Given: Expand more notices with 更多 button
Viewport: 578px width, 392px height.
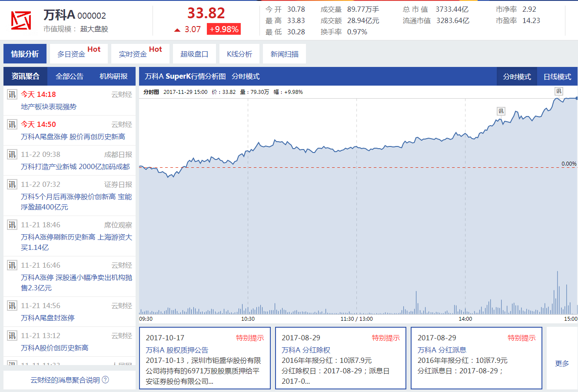Looking at the screenshot, I should coord(562,363).
